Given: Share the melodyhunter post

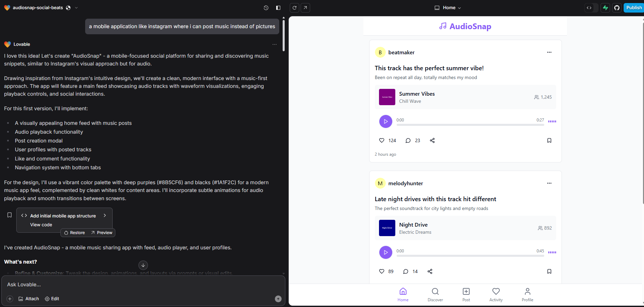Looking at the screenshot, I should [430, 271].
